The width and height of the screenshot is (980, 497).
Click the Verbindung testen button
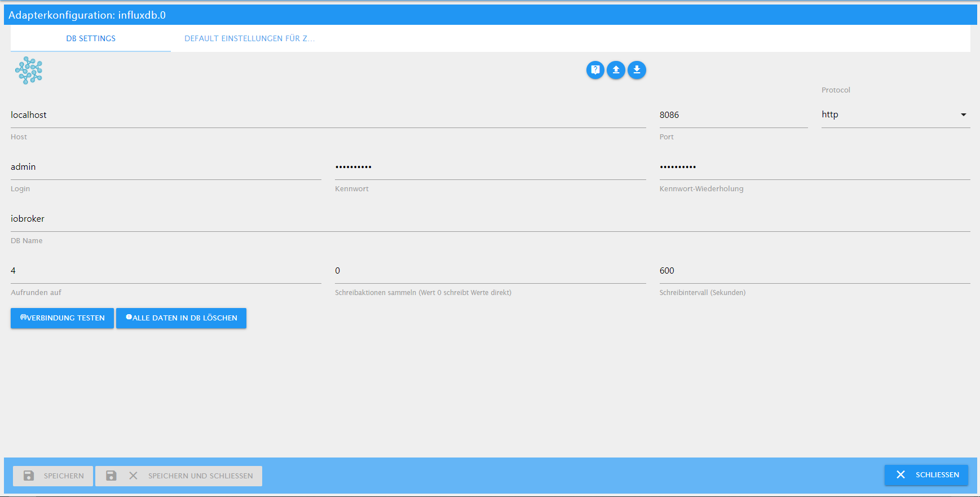[62, 318]
